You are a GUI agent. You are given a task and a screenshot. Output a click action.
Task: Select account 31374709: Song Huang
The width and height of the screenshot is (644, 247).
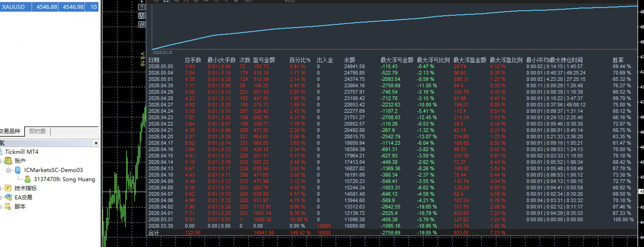click(x=65, y=179)
